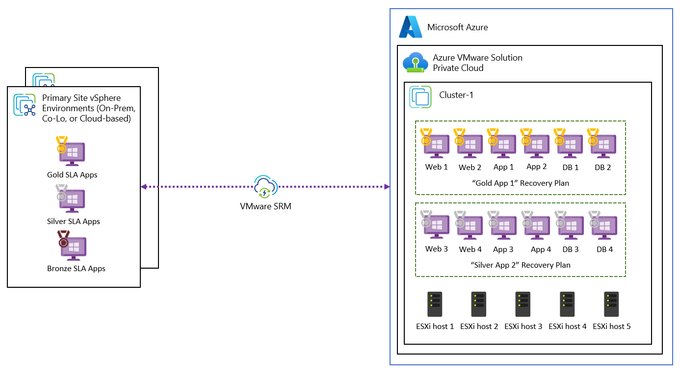
Task: Click the "App 2" label
Action: pos(536,167)
